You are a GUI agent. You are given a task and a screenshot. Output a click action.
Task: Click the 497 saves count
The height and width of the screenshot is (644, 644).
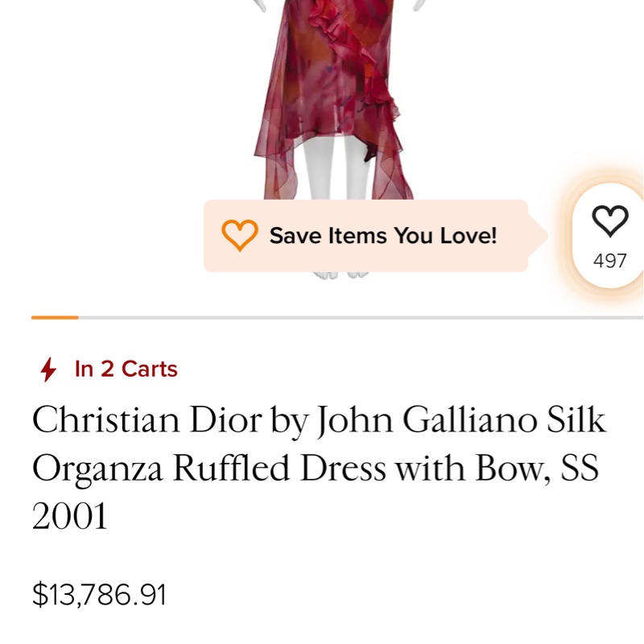coord(609,261)
